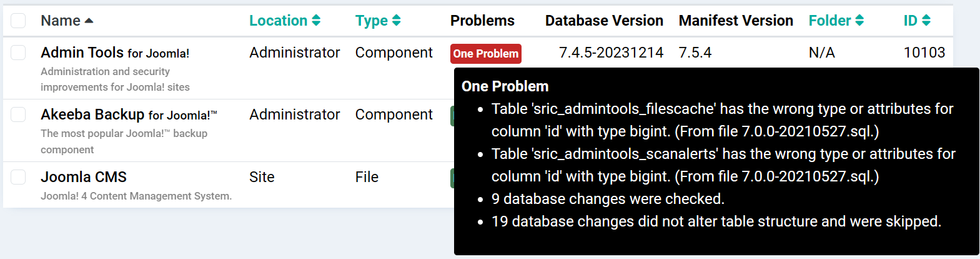Click the ascending arrow next to Name

[x=89, y=21]
